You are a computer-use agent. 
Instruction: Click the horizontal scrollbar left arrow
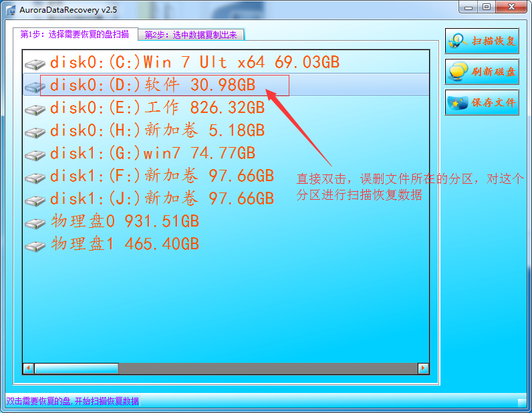pos(29,368)
